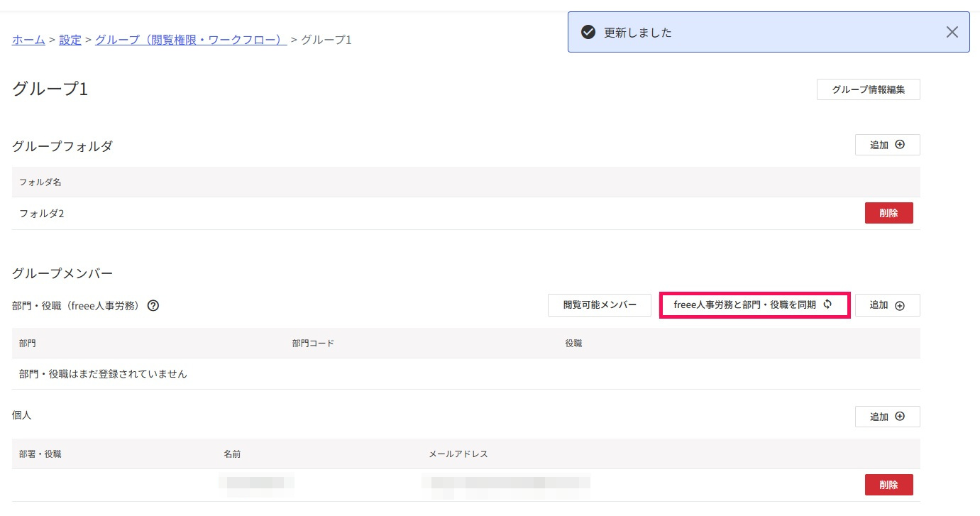Navigate to グループ（閲覧権限・ワークフロー） breadcrumb
The image size is (980, 516).
tap(191, 40)
